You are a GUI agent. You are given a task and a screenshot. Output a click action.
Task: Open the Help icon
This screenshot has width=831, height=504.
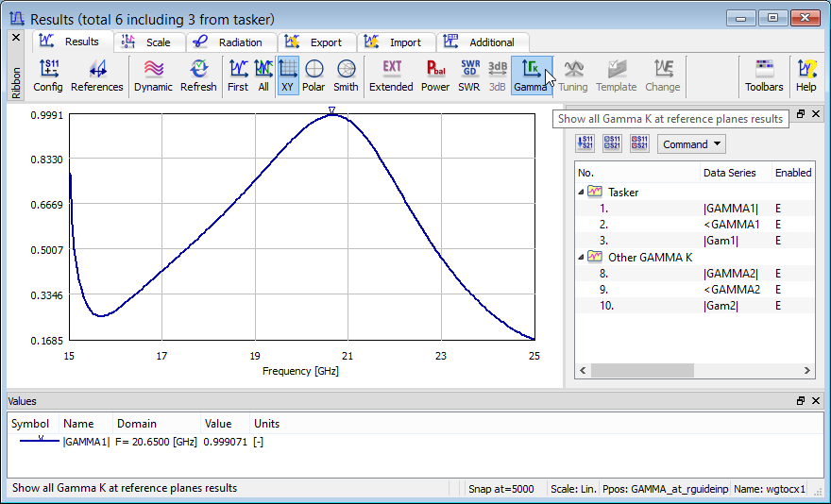[x=806, y=76]
